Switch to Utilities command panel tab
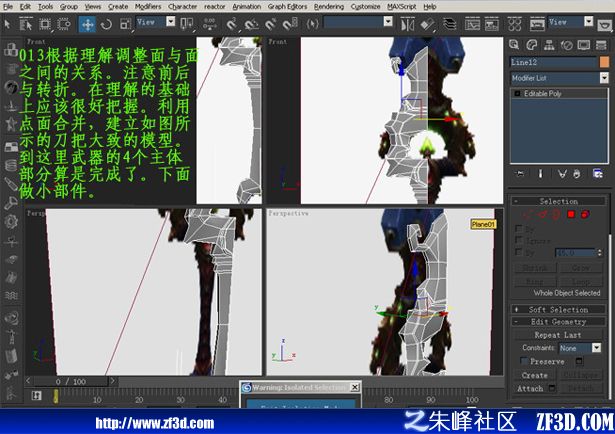Screen dimensions: 615x434 pos(601,45)
